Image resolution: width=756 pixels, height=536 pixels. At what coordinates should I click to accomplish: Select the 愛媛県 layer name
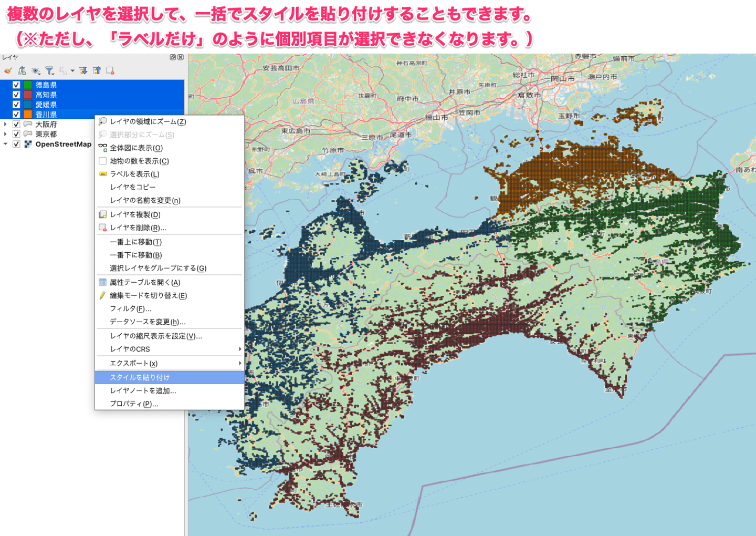pos(46,105)
